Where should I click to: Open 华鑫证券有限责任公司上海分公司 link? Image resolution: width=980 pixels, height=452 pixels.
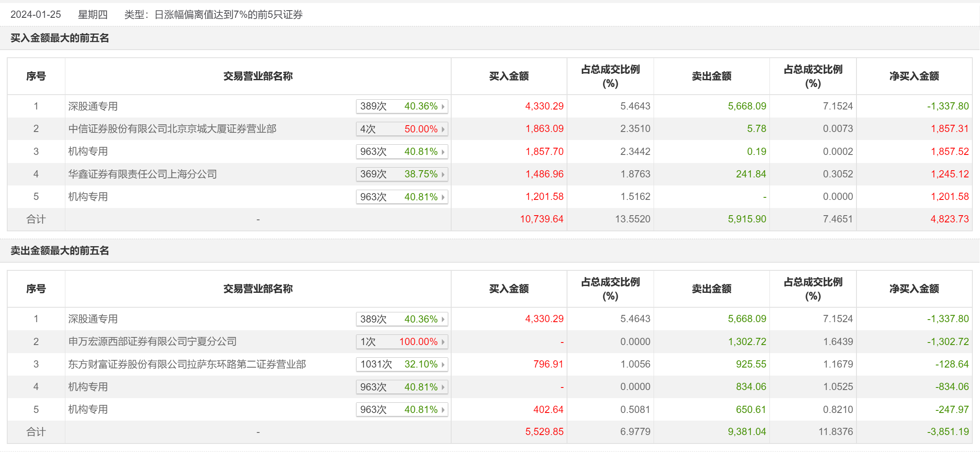click(x=143, y=174)
